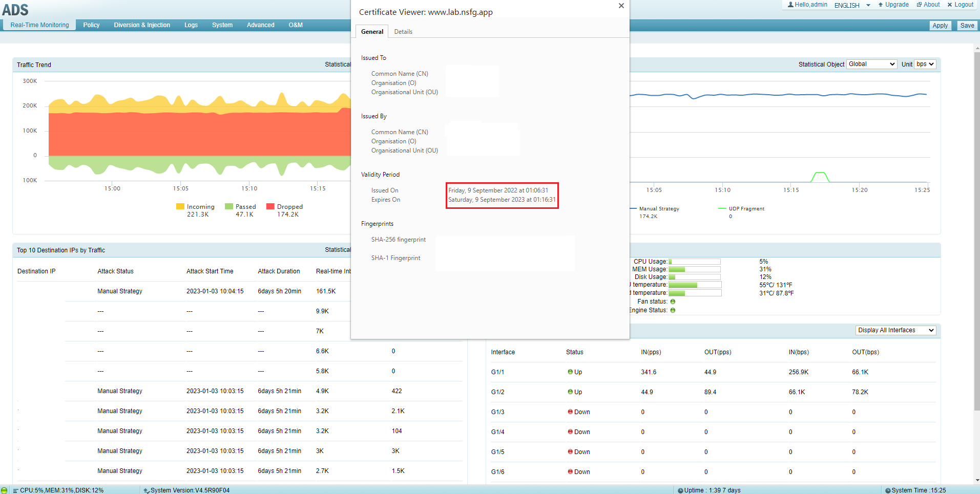
Task: Open the Diversion & Injection menu
Action: (142, 25)
